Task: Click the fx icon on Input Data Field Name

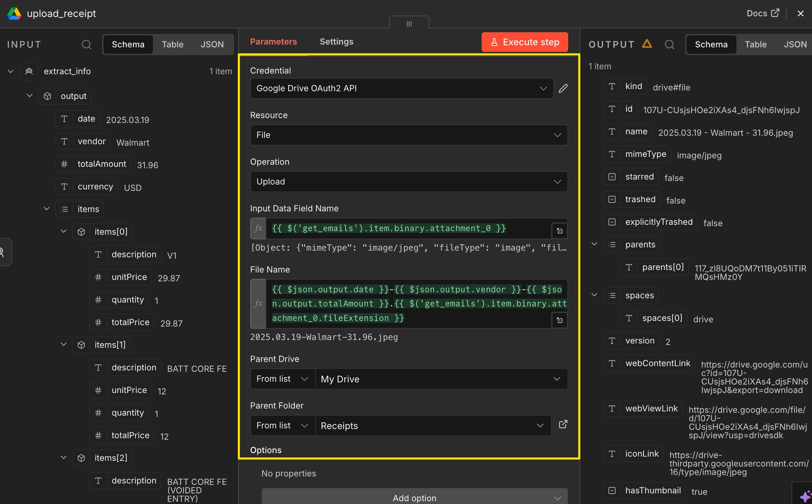Action: [x=258, y=228]
